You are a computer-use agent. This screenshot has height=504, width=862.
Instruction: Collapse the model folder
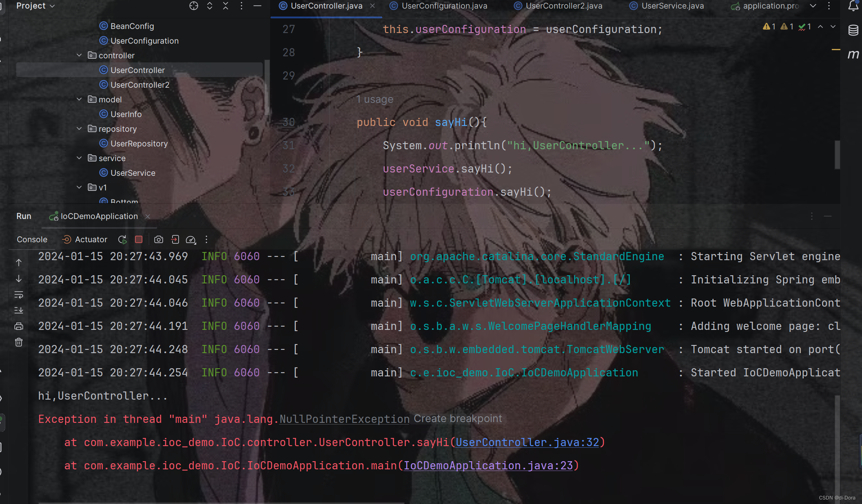[x=79, y=99]
